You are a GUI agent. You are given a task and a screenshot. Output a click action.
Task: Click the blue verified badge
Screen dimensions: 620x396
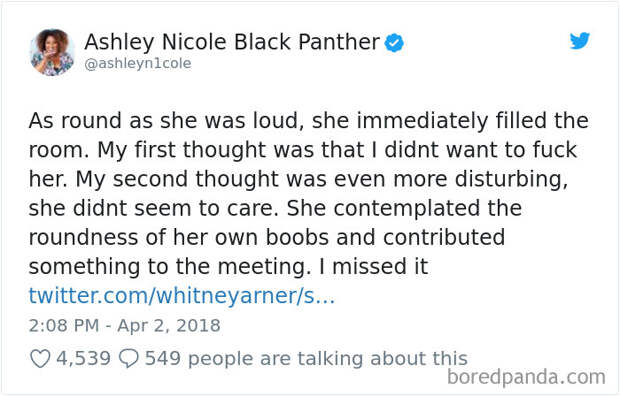[x=394, y=43]
